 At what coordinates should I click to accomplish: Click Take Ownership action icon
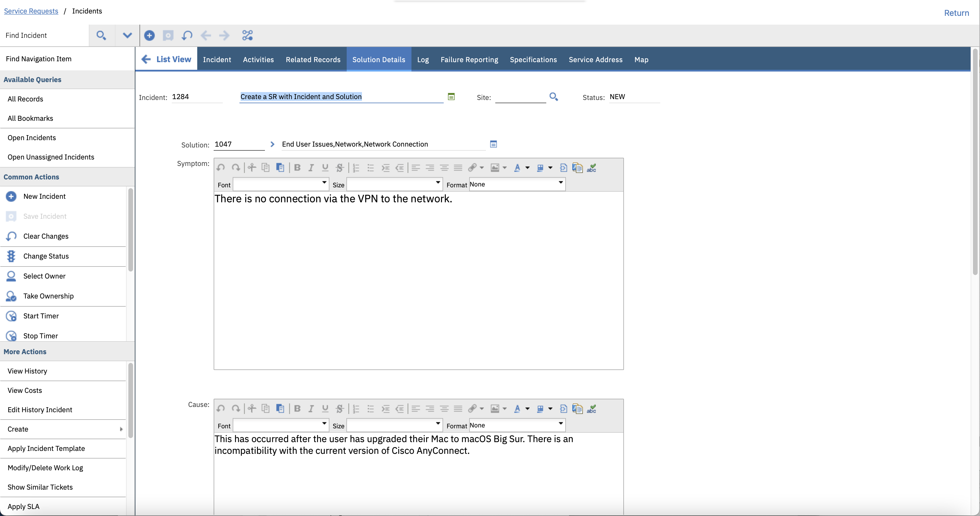point(11,296)
